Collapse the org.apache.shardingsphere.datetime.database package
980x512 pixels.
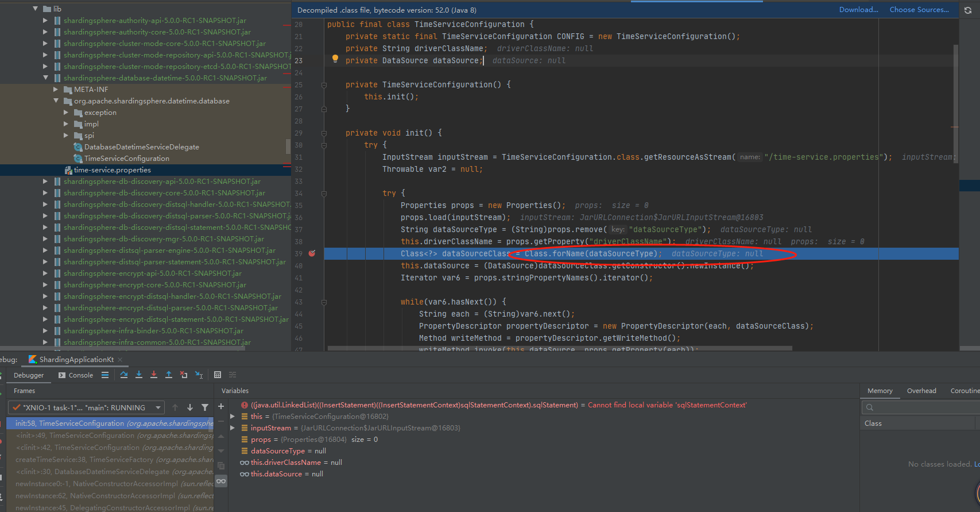pos(56,101)
